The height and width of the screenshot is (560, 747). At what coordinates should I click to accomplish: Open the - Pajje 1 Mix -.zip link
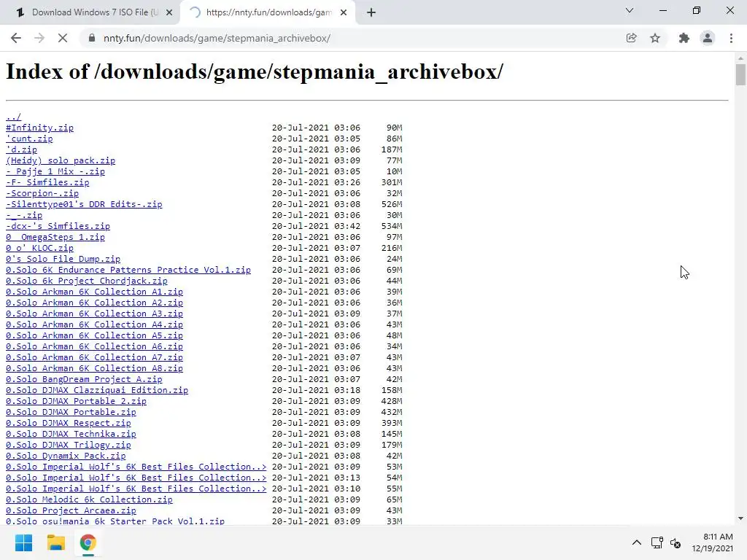[x=55, y=171]
